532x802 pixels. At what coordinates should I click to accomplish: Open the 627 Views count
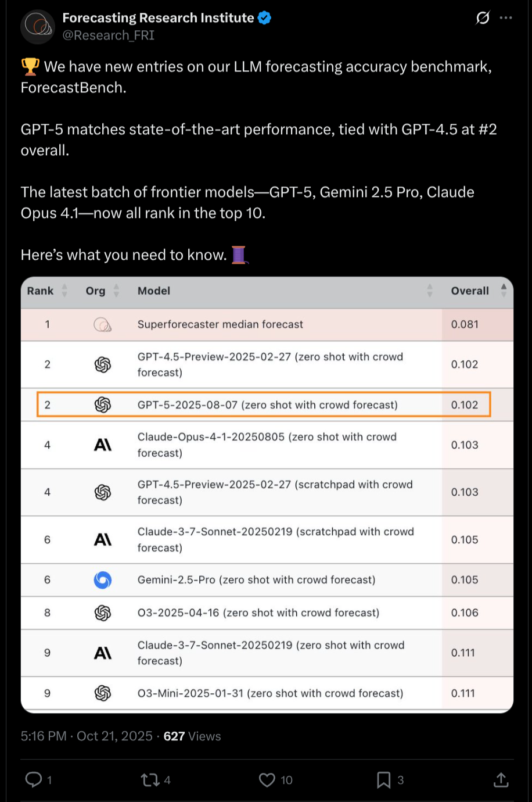[x=192, y=736]
